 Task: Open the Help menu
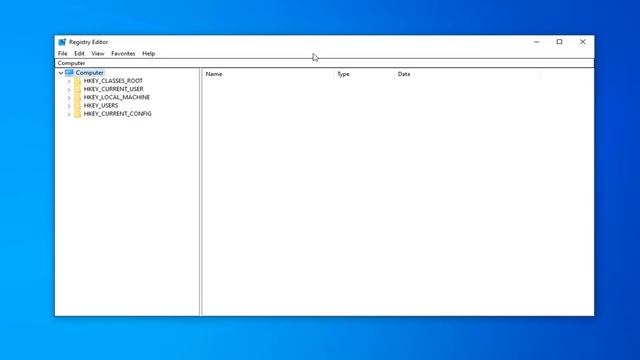[148, 53]
